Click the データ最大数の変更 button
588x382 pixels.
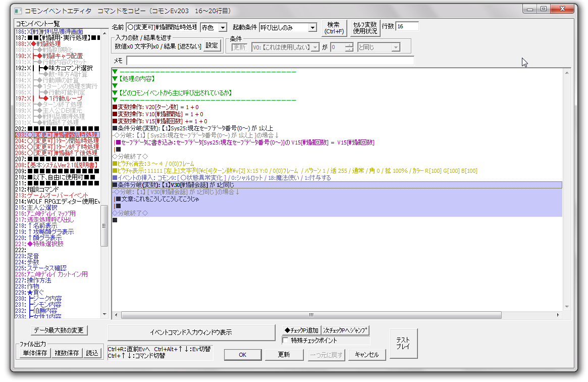(x=59, y=330)
